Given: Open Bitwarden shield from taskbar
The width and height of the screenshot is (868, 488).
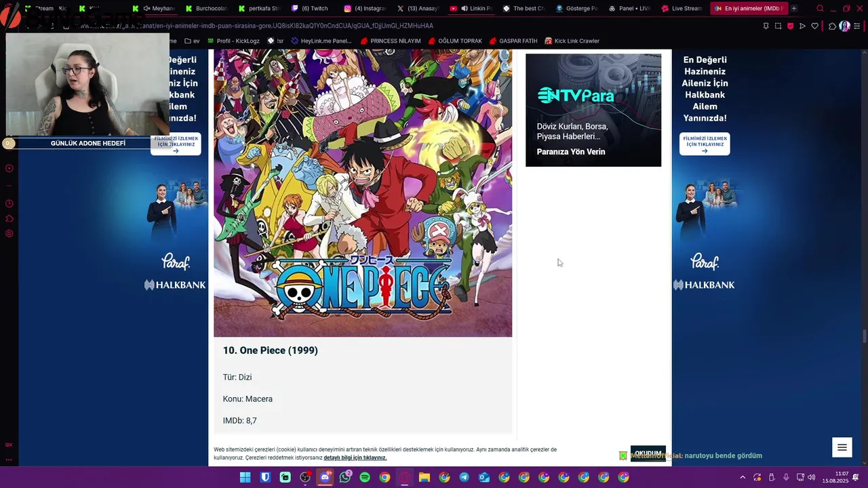Looking at the screenshot, I should 265,477.
